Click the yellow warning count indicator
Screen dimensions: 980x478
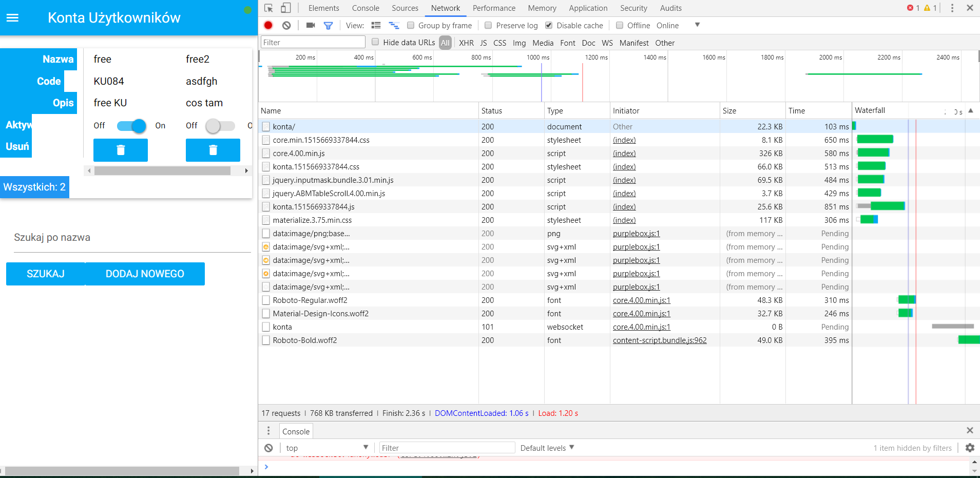(x=930, y=8)
